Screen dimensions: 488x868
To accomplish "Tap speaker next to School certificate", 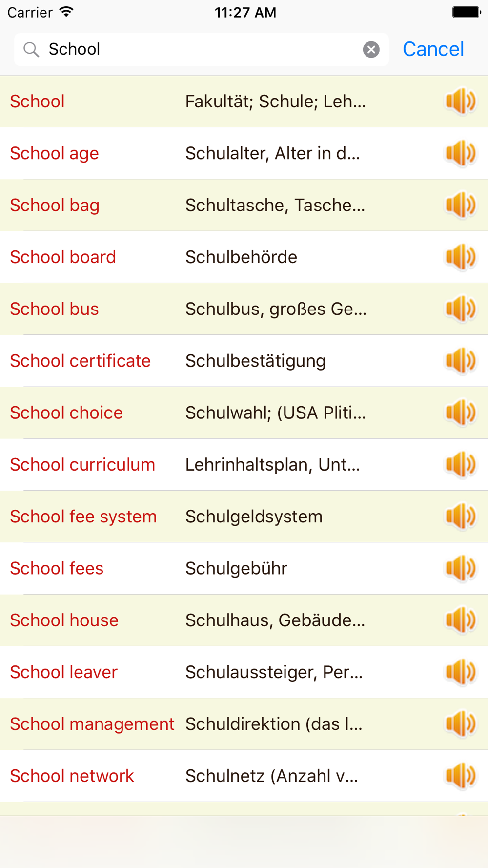I will 460,361.
